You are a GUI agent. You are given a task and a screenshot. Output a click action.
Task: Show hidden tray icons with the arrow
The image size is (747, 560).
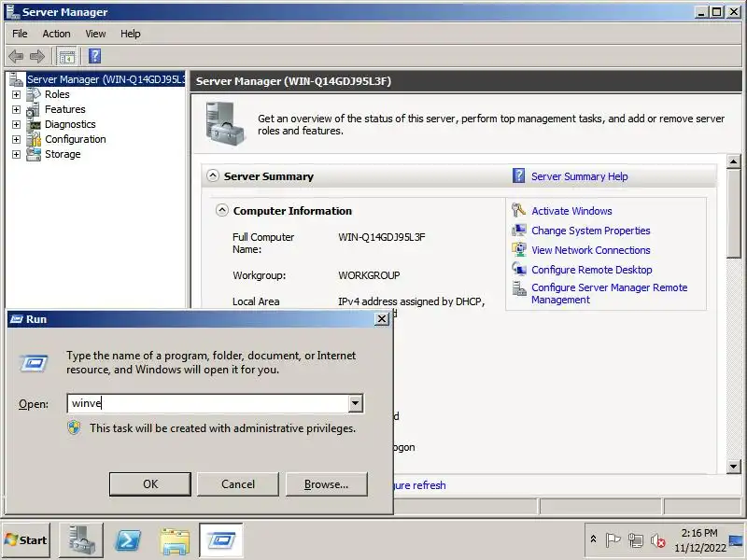click(593, 539)
